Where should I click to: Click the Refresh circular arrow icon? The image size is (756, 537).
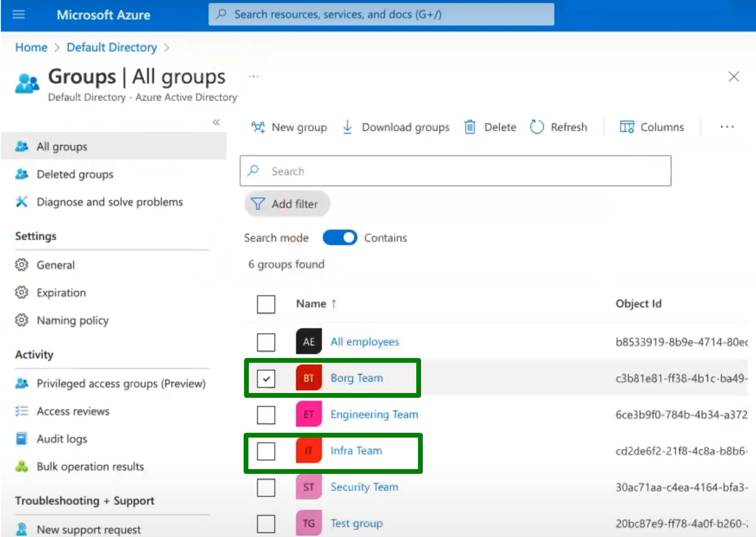[537, 127]
